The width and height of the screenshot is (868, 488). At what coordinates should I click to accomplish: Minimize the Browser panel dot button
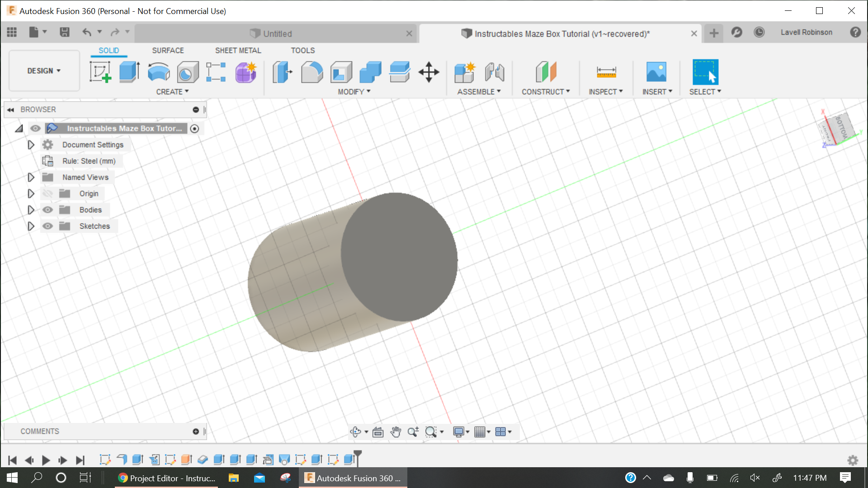coord(196,110)
